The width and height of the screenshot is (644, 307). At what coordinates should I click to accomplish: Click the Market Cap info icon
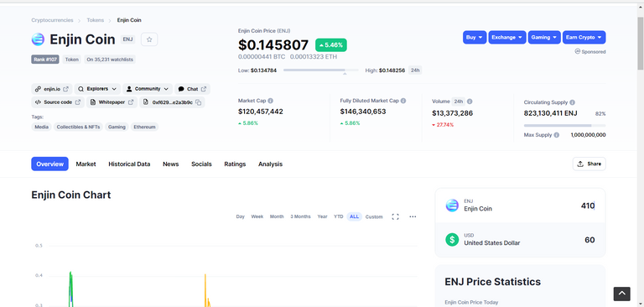click(271, 101)
